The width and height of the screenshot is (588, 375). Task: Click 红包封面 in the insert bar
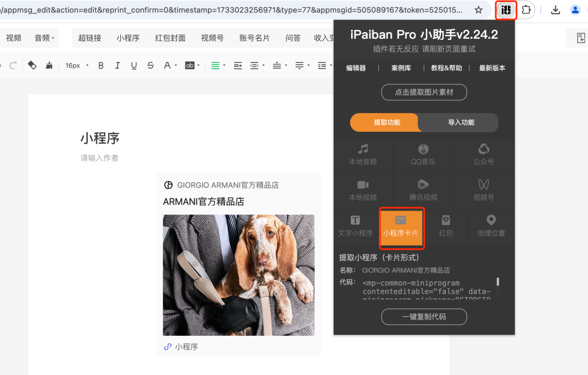click(x=170, y=38)
